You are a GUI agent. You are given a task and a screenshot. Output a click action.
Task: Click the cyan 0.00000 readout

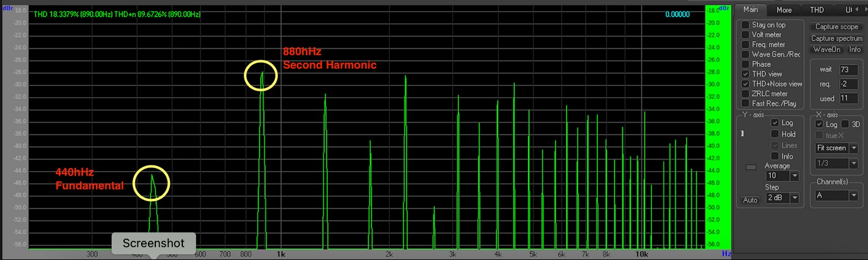pos(677,14)
